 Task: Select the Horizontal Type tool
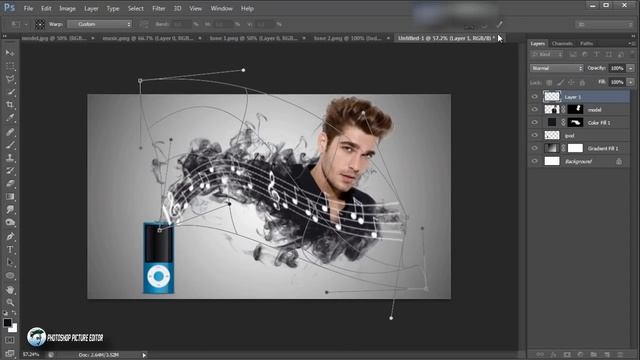pos(10,249)
